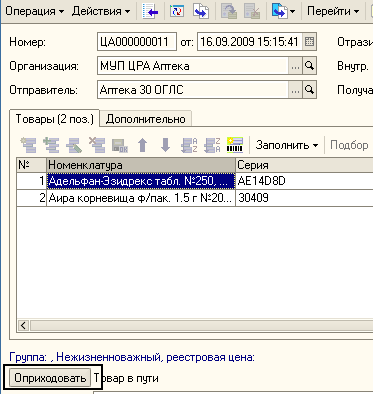The width and height of the screenshot is (373, 394).
Task: Click row number 1 cell
Action: tap(31, 181)
